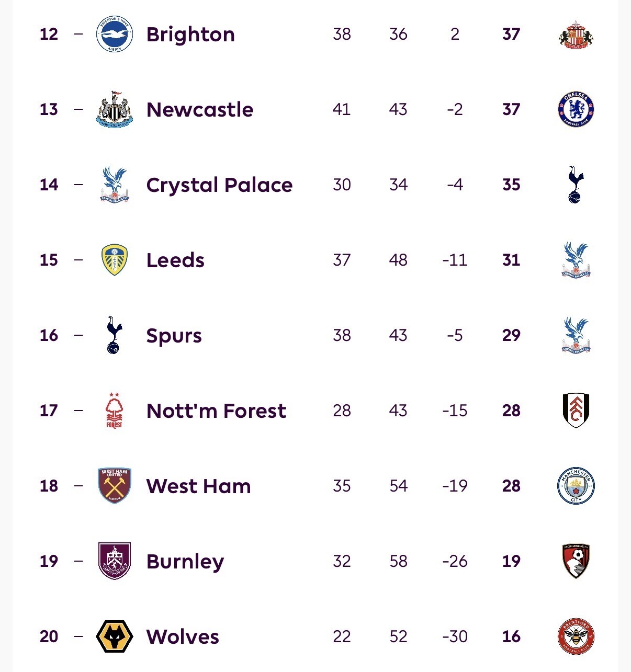Click the Newcastle club crest beside its name
The width and height of the screenshot is (631, 672).
click(x=115, y=109)
